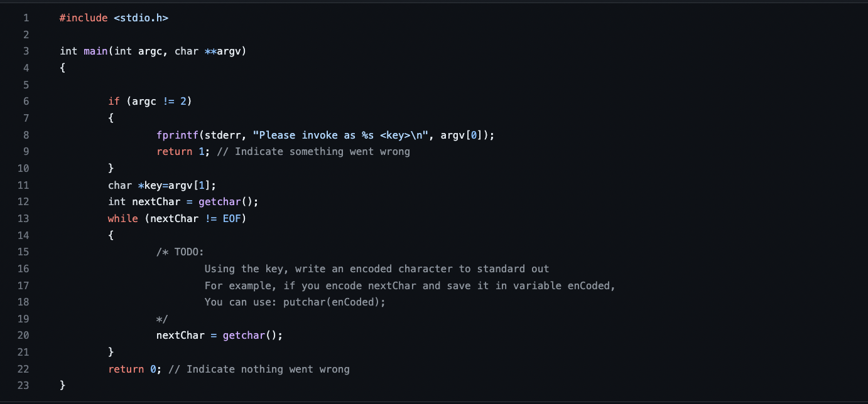Click line number 15 in gutter
The height and width of the screenshot is (404, 868).
click(23, 252)
